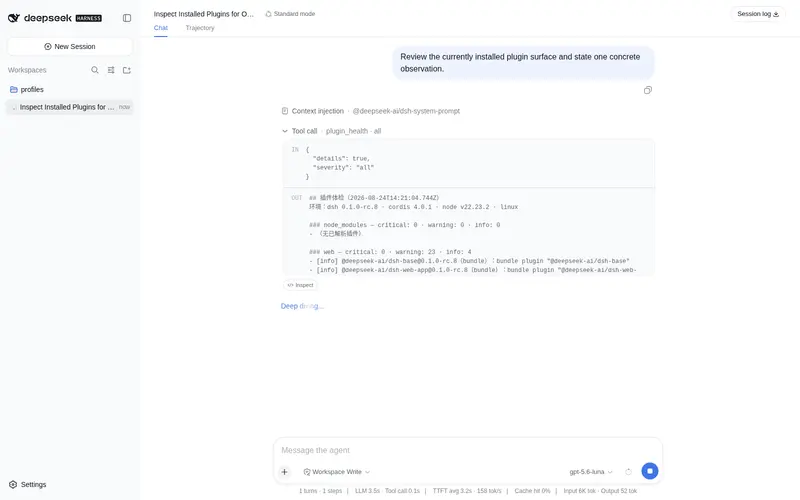Click the "Input 6K tok · Output 52 tok" status

[x=600, y=491]
